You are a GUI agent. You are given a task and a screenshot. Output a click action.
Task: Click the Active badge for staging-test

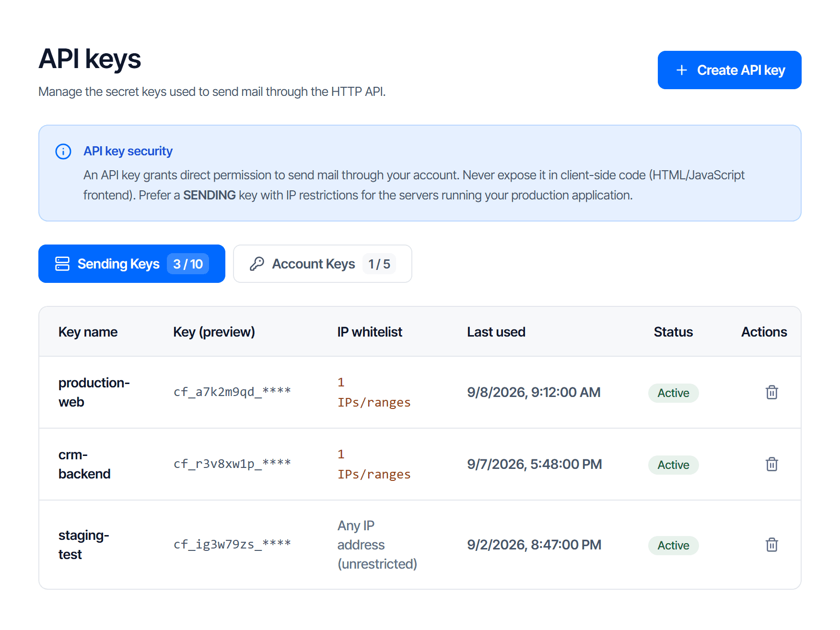(x=673, y=545)
